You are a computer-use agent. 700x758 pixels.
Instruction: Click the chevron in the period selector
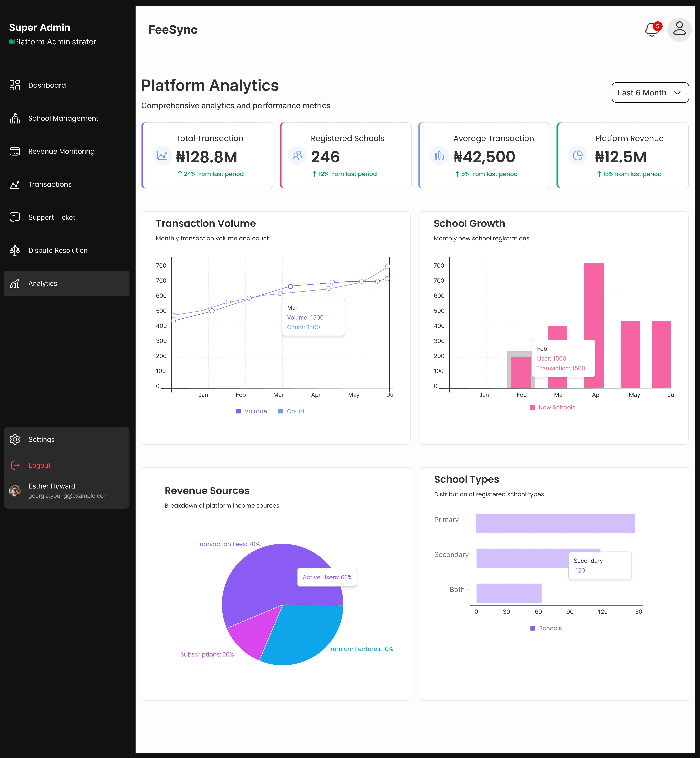(677, 93)
